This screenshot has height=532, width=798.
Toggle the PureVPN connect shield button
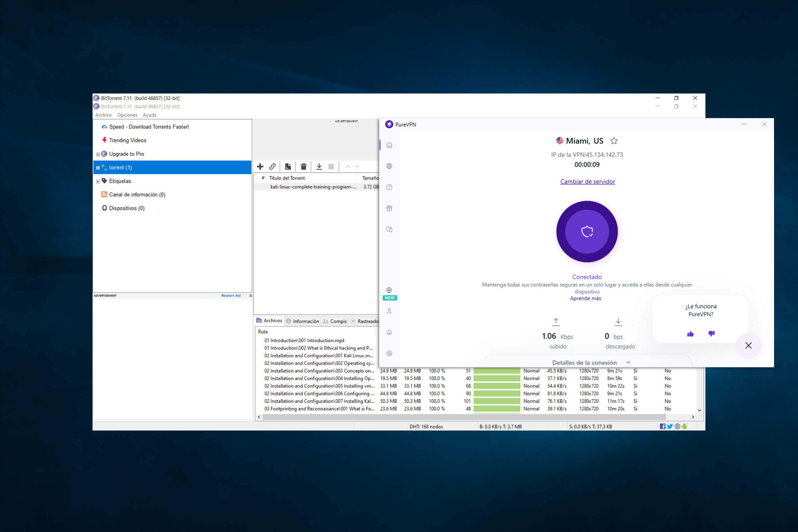[587, 232]
